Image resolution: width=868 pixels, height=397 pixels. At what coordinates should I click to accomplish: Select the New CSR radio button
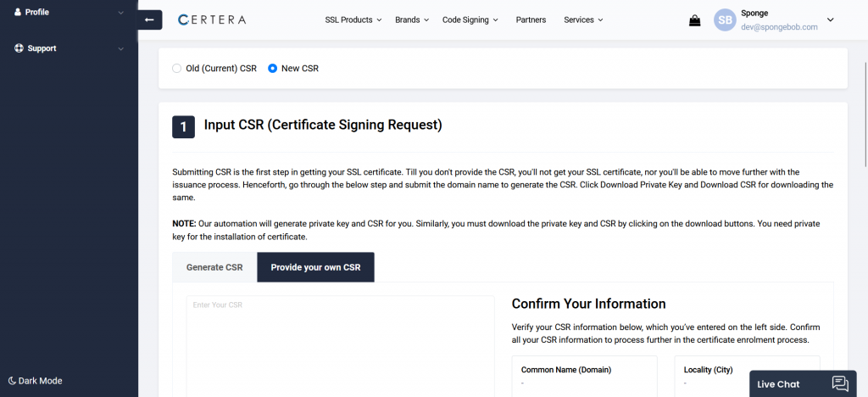click(x=272, y=69)
